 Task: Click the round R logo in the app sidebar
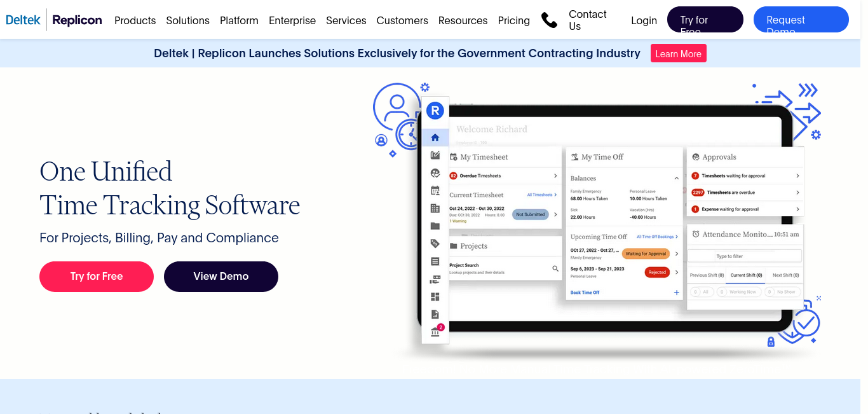point(435,111)
